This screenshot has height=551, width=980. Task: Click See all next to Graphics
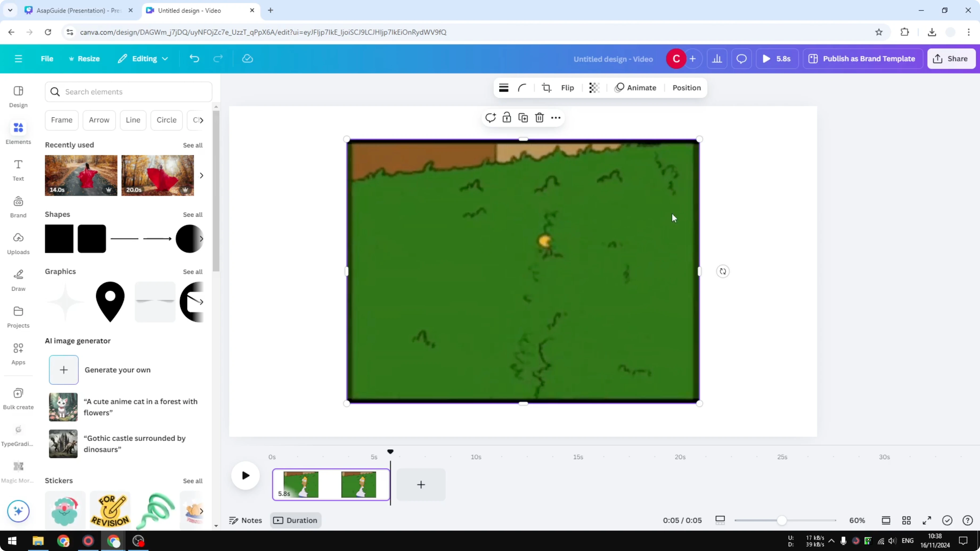193,272
